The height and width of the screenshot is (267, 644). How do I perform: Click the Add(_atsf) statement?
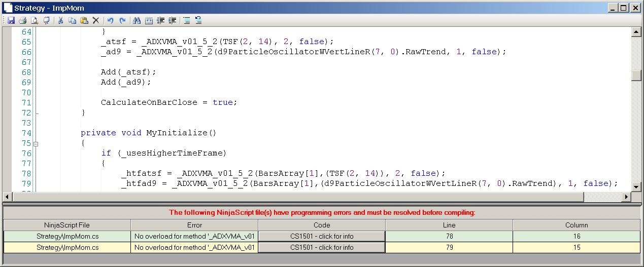128,72
